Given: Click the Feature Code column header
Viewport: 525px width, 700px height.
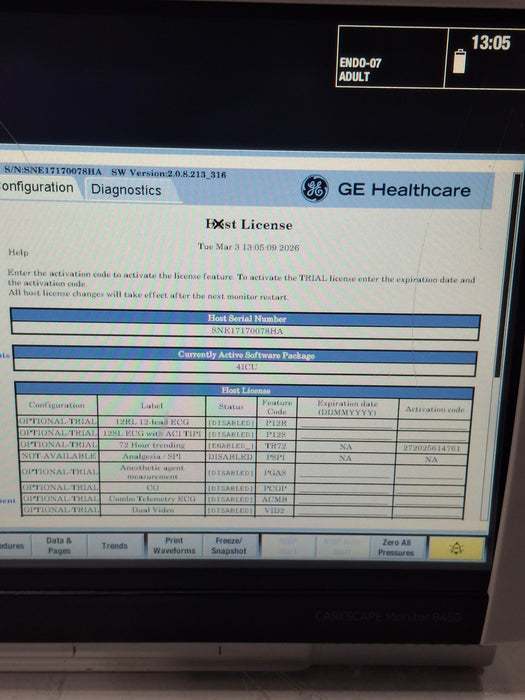Looking at the screenshot, I should [277, 407].
